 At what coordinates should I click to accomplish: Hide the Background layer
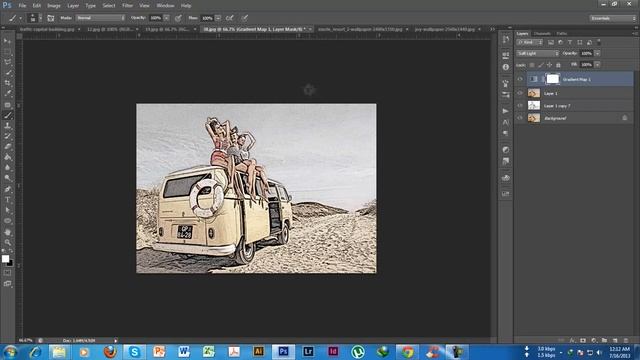(520, 118)
